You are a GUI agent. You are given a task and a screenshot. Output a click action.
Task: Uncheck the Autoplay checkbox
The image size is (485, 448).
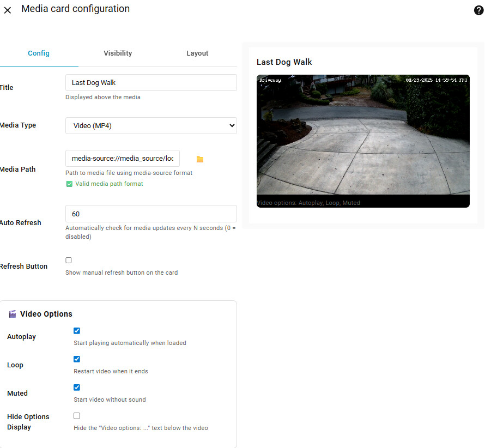[77, 331]
